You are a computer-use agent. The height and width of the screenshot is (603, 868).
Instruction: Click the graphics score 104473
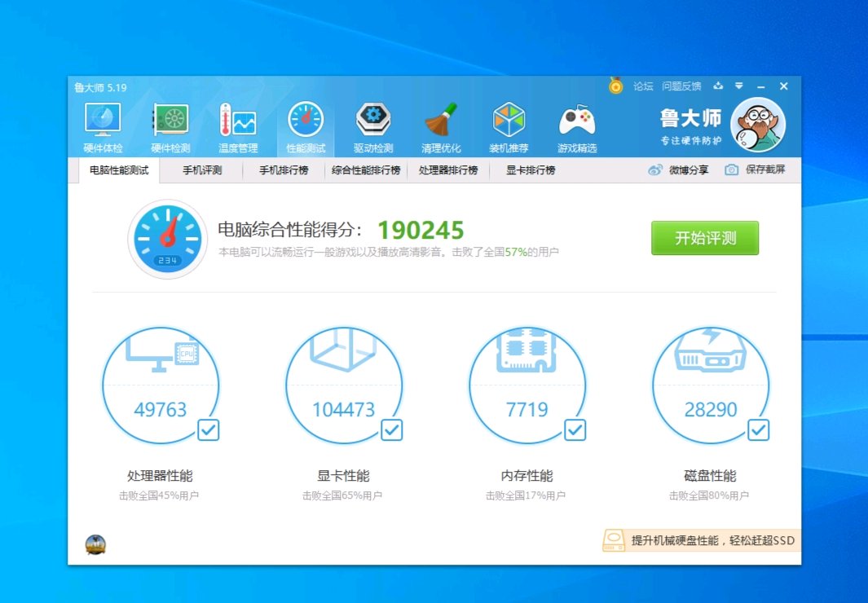click(x=343, y=409)
